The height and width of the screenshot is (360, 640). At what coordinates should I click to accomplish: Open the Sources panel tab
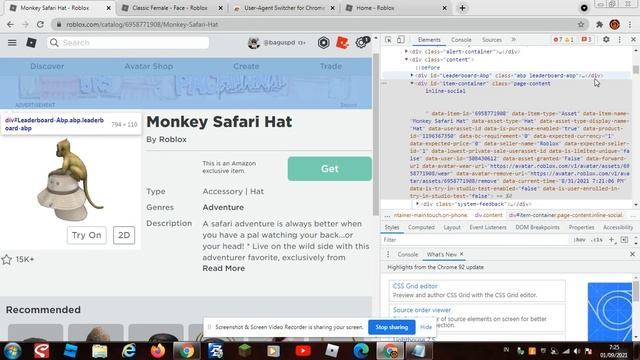[x=492, y=40]
